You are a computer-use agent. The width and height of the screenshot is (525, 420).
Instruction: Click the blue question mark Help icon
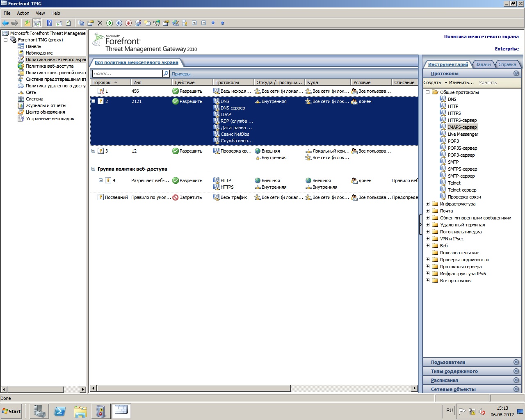(x=49, y=23)
